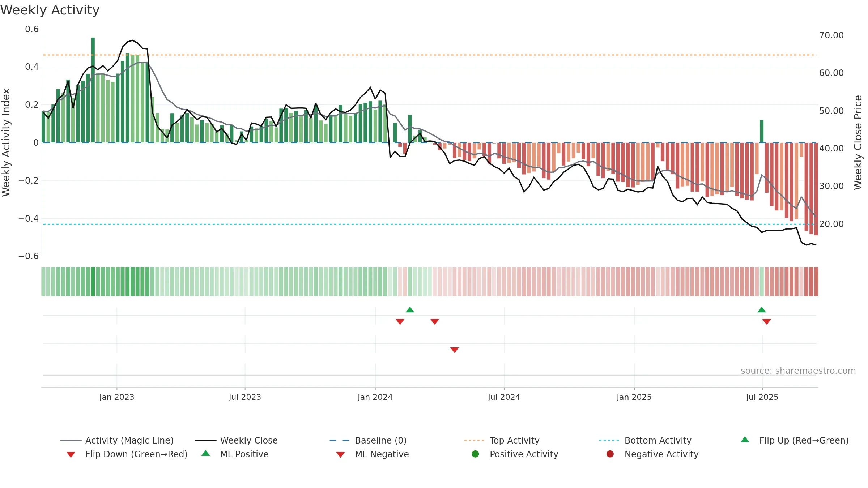The width and height of the screenshot is (868, 488).
Task: Toggle Weekly Close legend entry
Action: coord(236,440)
